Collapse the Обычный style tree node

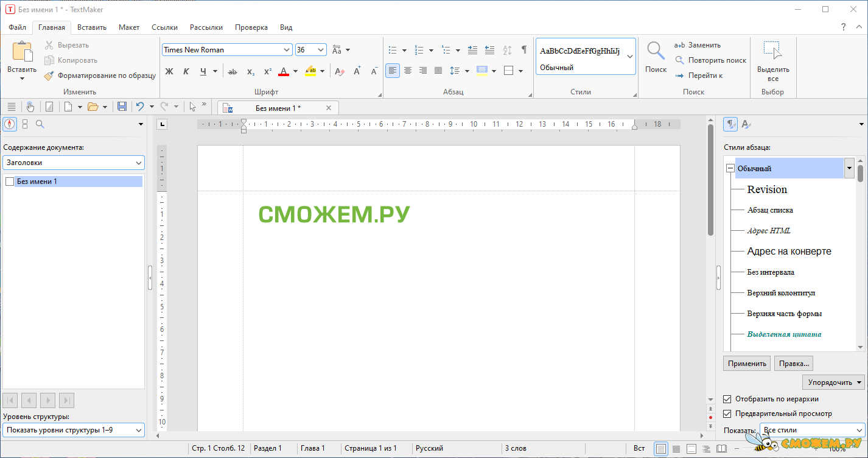point(730,169)
